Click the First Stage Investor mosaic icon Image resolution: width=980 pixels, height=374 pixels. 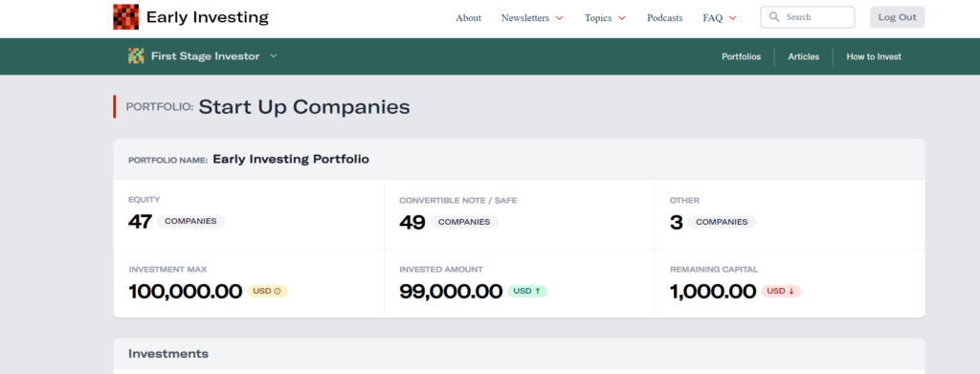136,56
